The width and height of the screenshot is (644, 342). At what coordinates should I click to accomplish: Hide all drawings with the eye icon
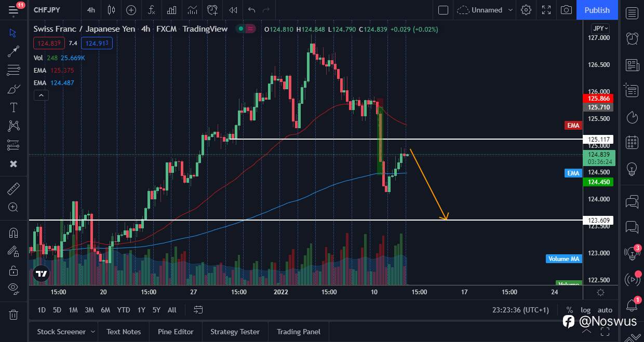coord(13,289)
